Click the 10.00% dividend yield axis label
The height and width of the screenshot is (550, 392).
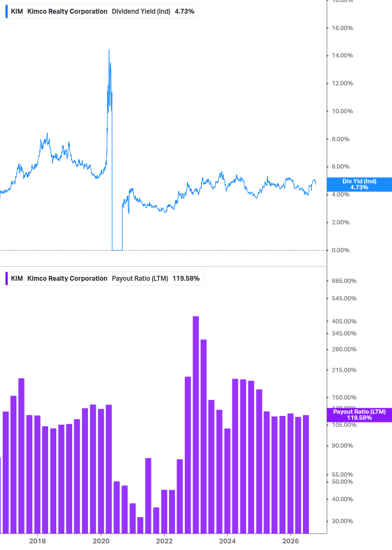[342, 111]
